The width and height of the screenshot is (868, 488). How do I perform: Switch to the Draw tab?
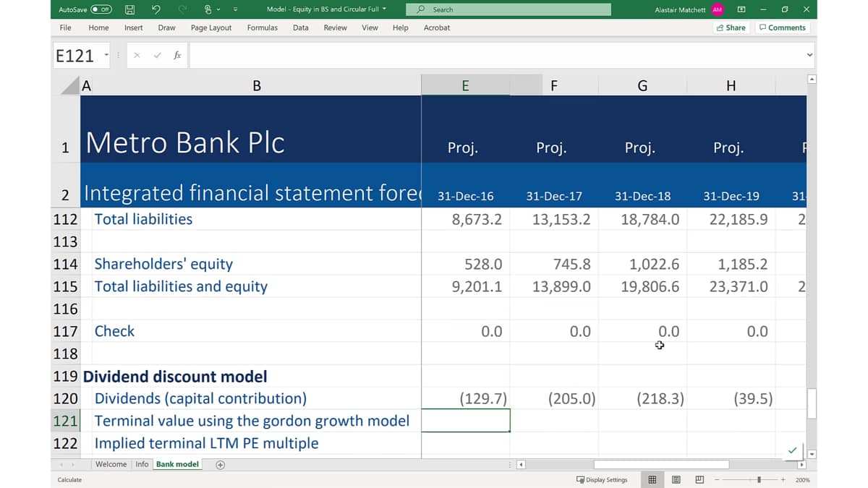coord(166,27)
